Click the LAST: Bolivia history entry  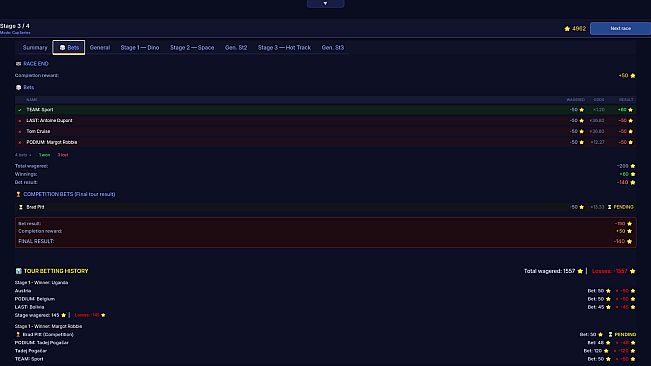click(29, 307)
